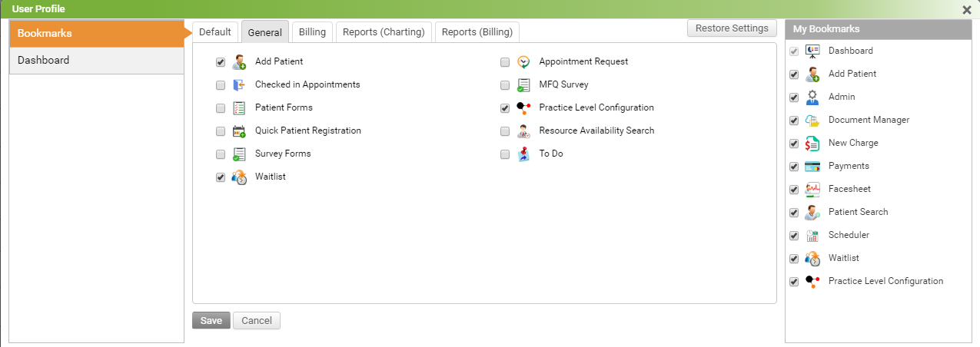The height and width of the screenshot is (347, 980).
Task: Check the MFQ Survey checkbox
Action: pos(505,85)
